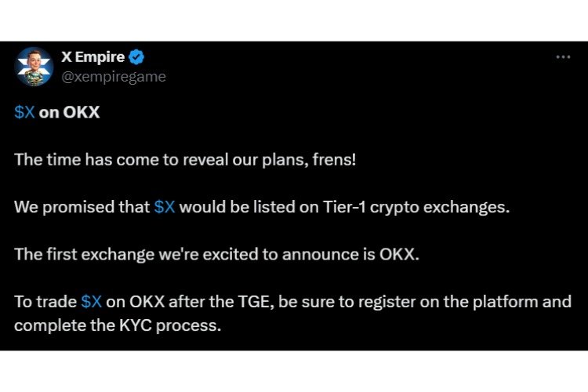This screenshot has height=392, width=588.
Task: Open the @xempiregame handle link
Action: pyautogui.click(x=113, y=76)
